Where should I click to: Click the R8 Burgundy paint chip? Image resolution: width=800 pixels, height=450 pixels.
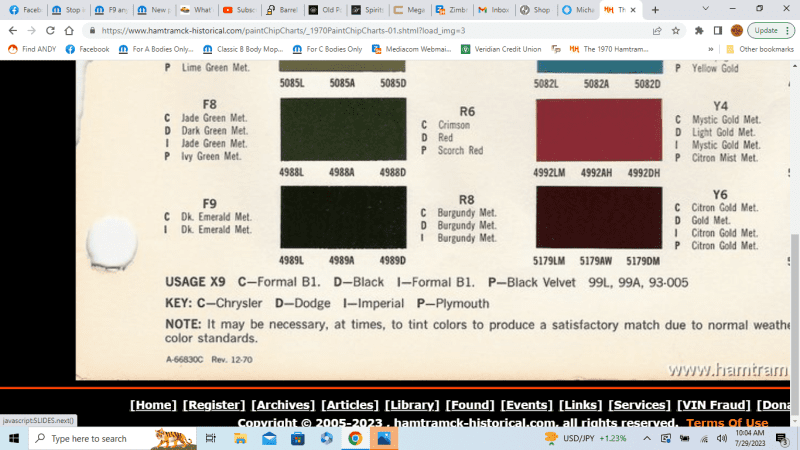599,218
